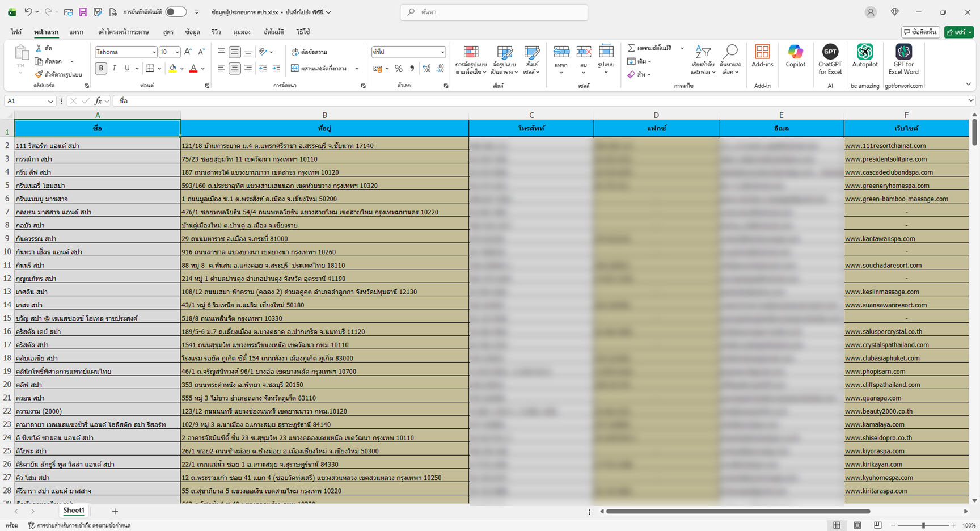Click the zoom slider handle
The image size is (980, 531).
pos(923,525)
